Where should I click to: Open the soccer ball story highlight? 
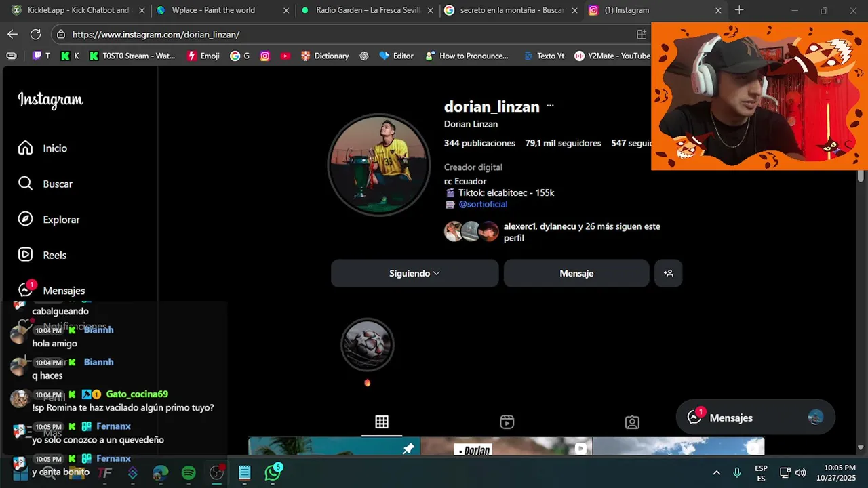(x=367, y=346)
